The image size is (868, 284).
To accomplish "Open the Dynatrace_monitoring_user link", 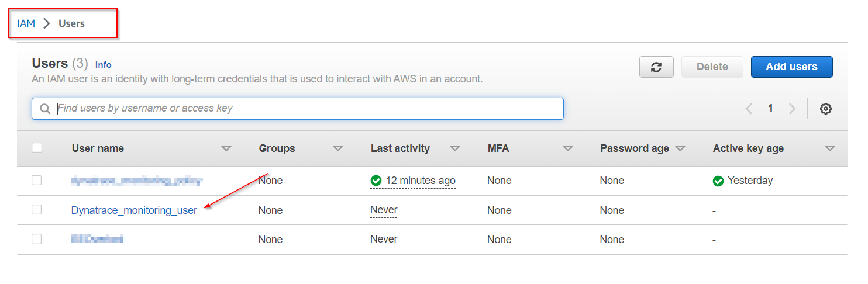I will click(134, 210).
